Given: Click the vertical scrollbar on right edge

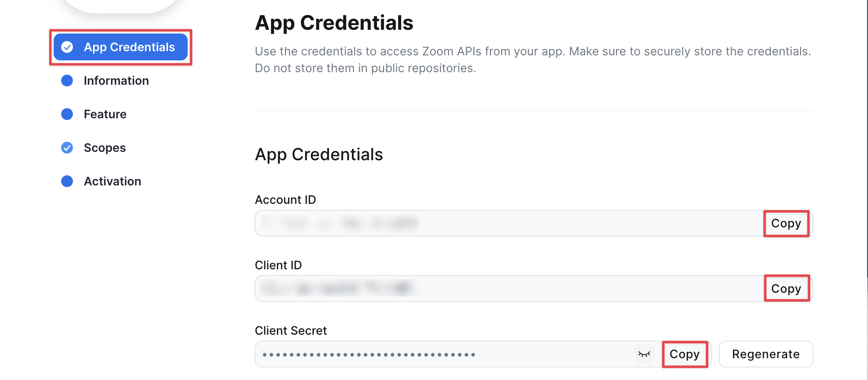Looking at the screenshot, I should pos(866,138).
